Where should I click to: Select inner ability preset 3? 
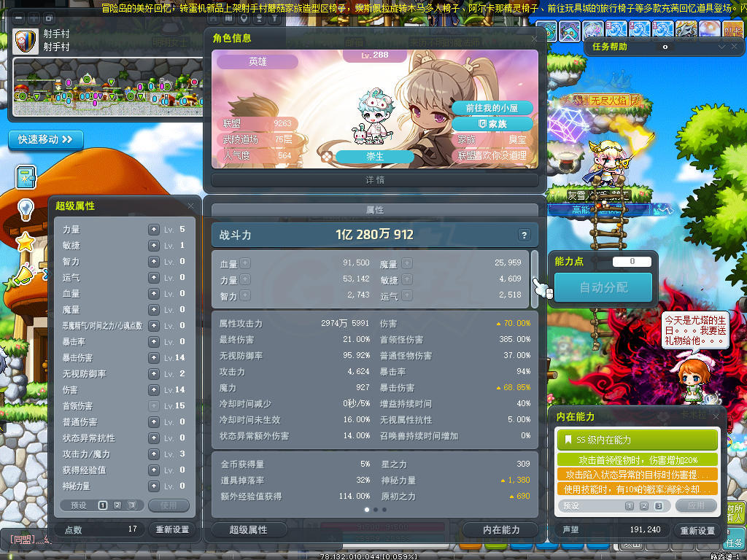659,506
